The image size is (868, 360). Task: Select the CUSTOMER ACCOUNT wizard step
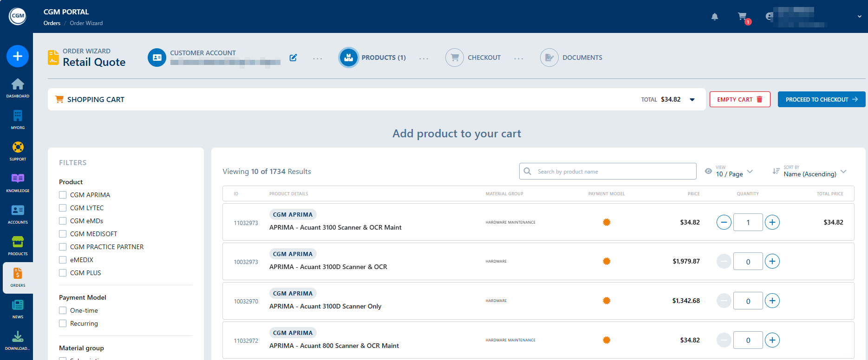203,53
